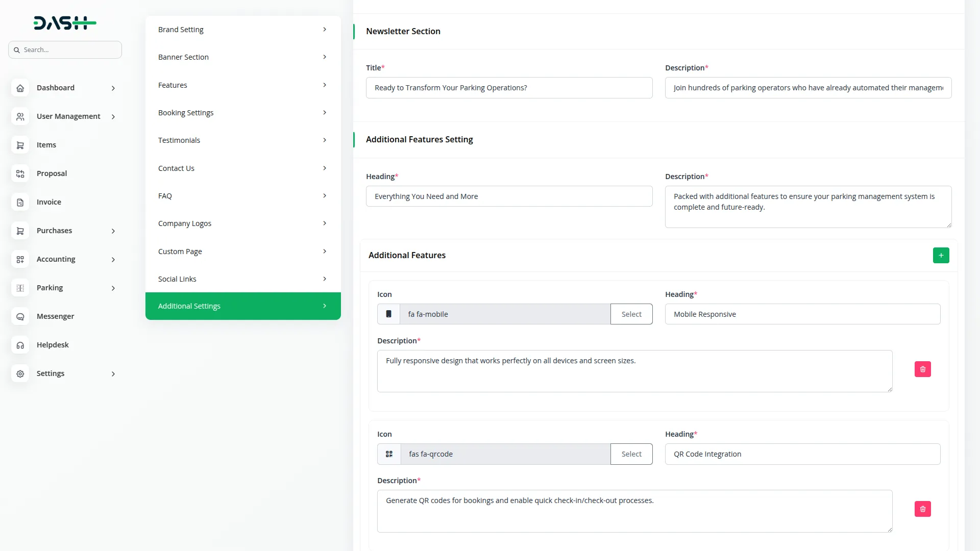Expand the Accounting sidebar menu chevron
The width and height of the screenshot is (980, 551).
click(x=113, y=260)
